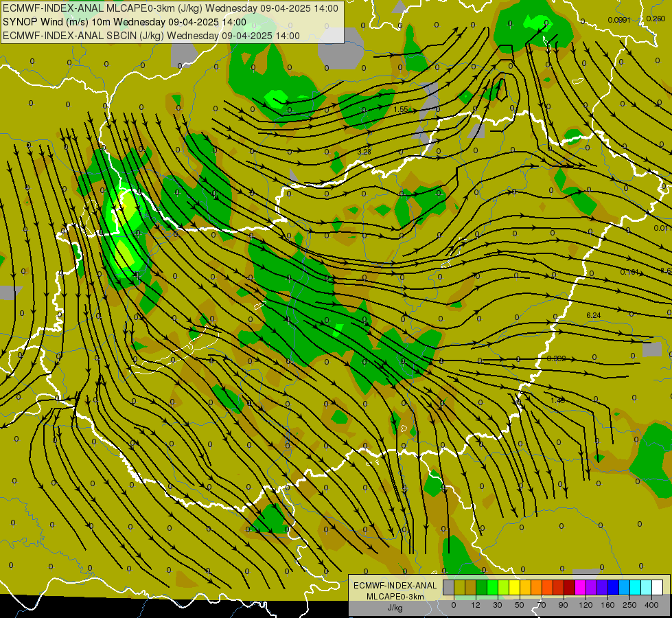Click the map data value 1.55
The height and width of the screenshot is (618, 672).
coord(401,109)
